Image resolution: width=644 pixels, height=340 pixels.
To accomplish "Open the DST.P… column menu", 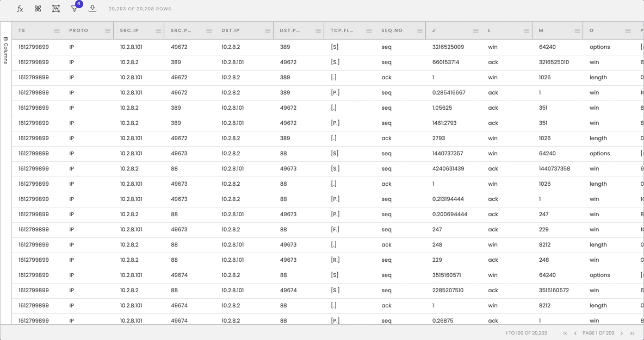I will click(x=318, y=31).
